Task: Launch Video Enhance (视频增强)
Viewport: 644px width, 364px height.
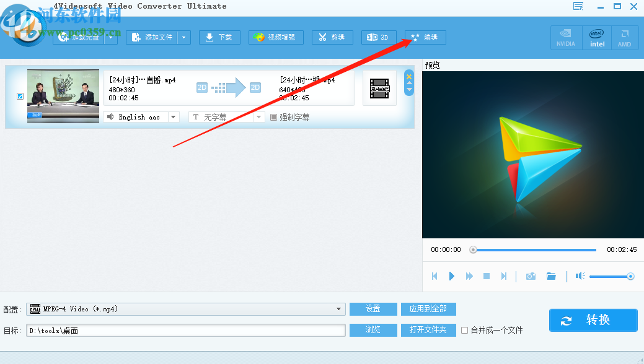Action: [275, 37]
